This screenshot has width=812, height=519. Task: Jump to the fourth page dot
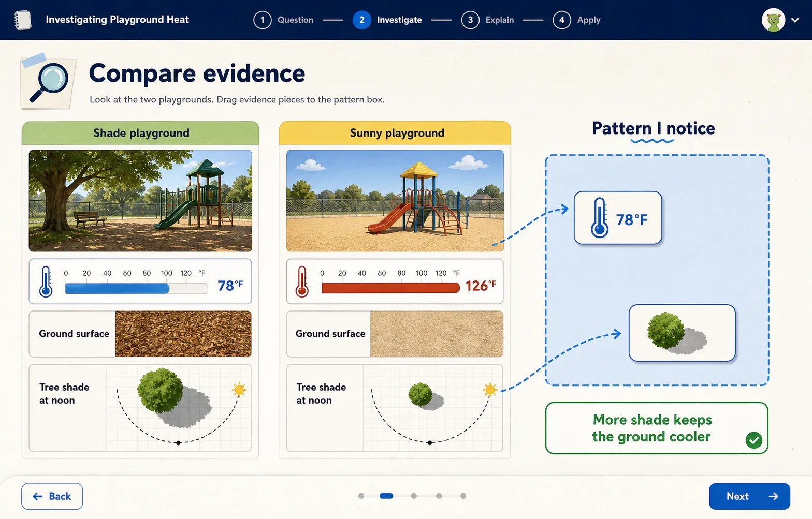[x=439, y=496]
